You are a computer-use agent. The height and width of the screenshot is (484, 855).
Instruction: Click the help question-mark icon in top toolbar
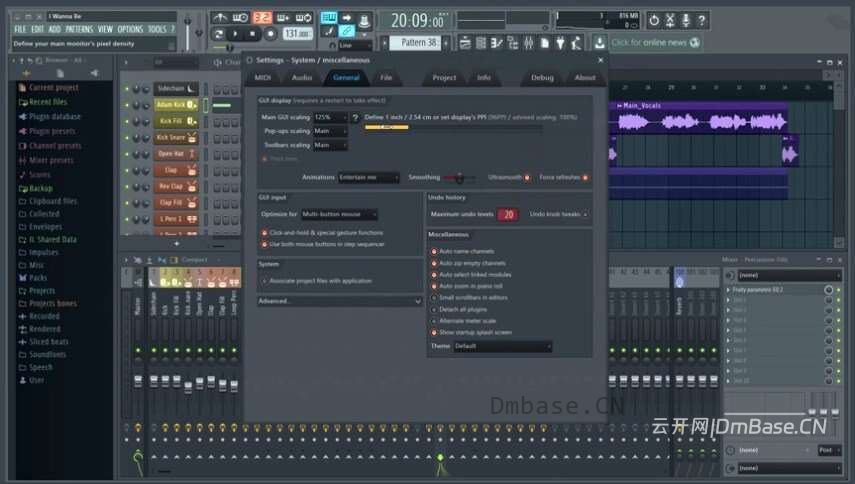tap(702, 21)
